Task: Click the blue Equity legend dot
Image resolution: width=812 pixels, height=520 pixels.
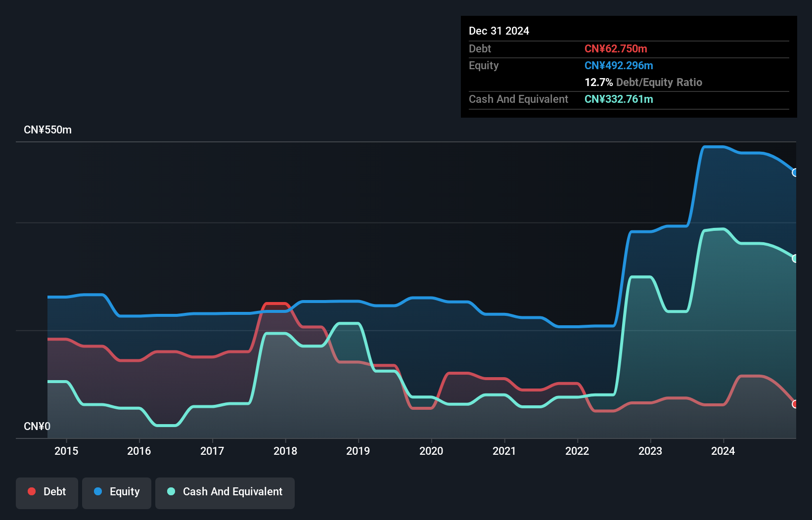Action: point(98,491)
